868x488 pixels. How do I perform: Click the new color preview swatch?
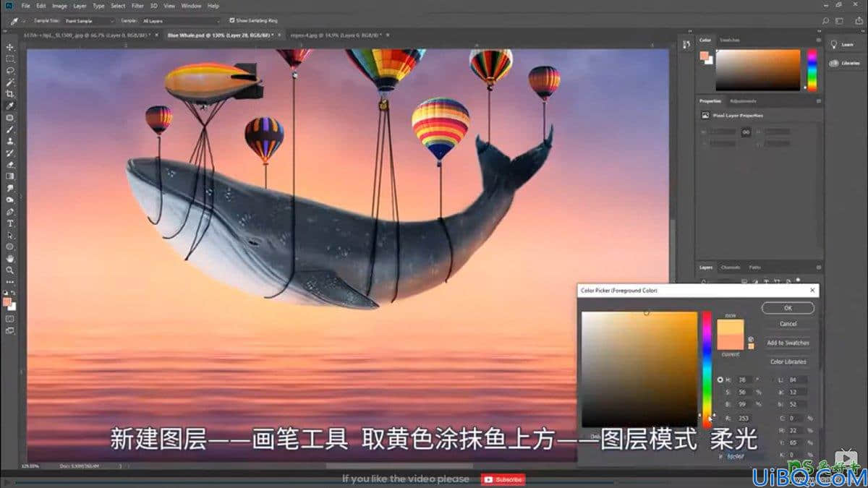730,327
